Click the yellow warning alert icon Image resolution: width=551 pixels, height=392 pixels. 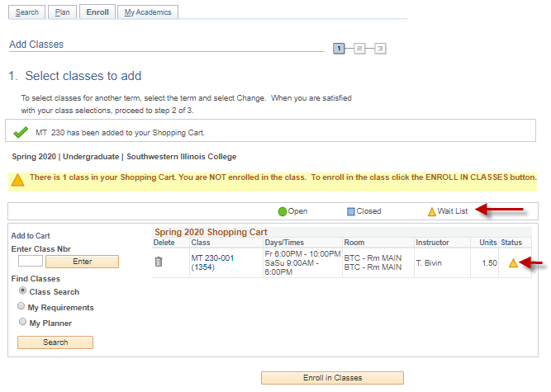18,179
